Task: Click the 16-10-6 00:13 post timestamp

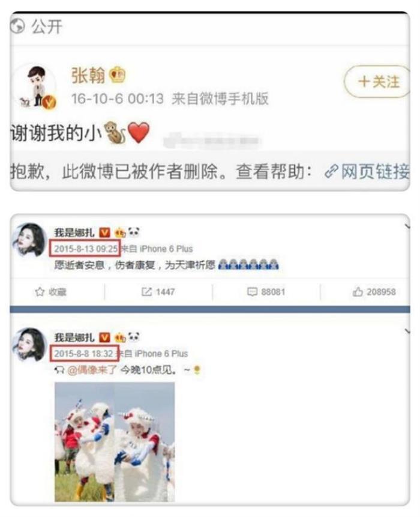Action: click(x=118, y=98)
